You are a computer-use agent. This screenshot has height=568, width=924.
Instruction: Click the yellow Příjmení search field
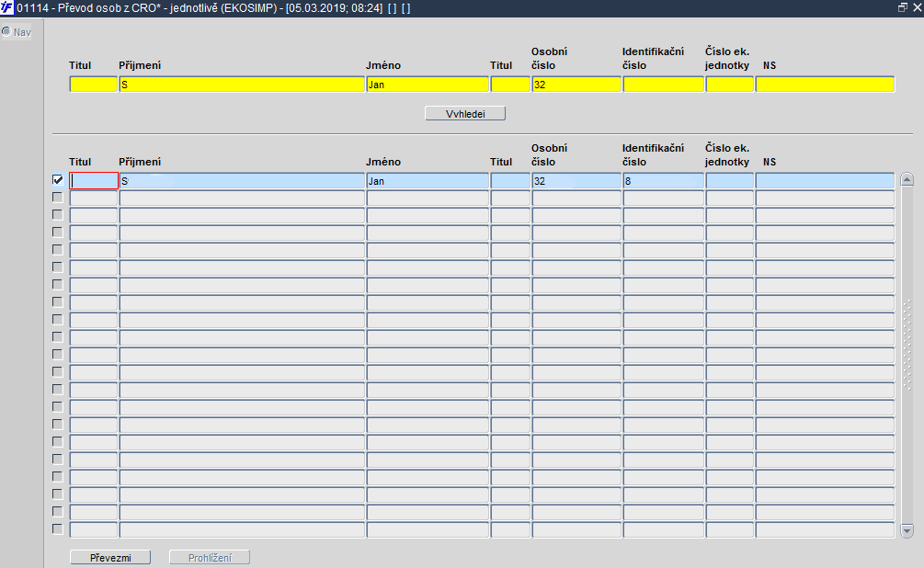click(242, 85)
